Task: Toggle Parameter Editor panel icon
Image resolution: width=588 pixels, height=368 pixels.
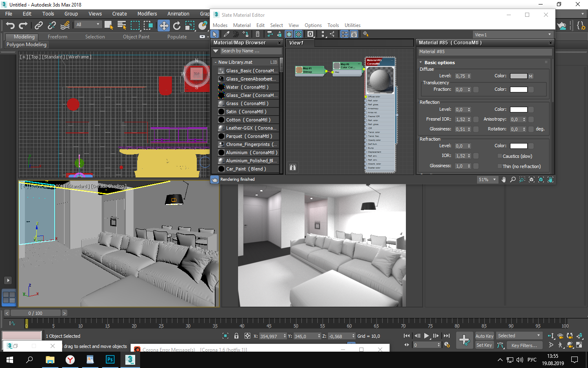Action: [354, 34]
